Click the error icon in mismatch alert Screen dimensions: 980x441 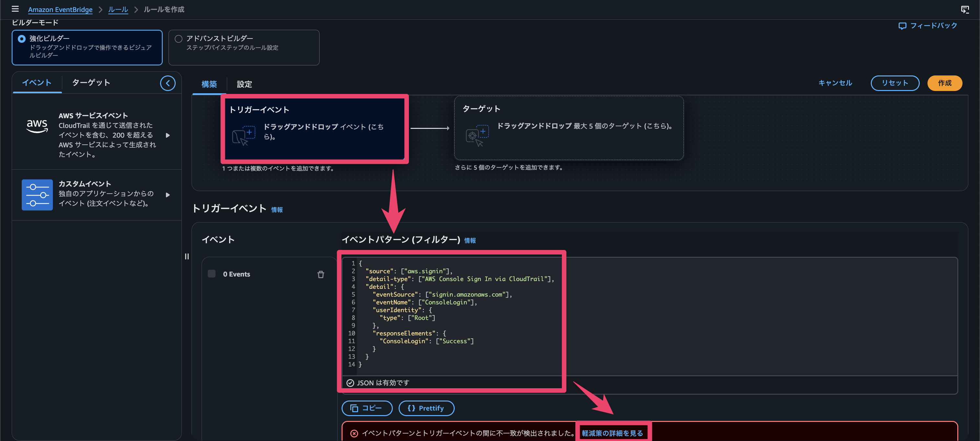(354, 434)
